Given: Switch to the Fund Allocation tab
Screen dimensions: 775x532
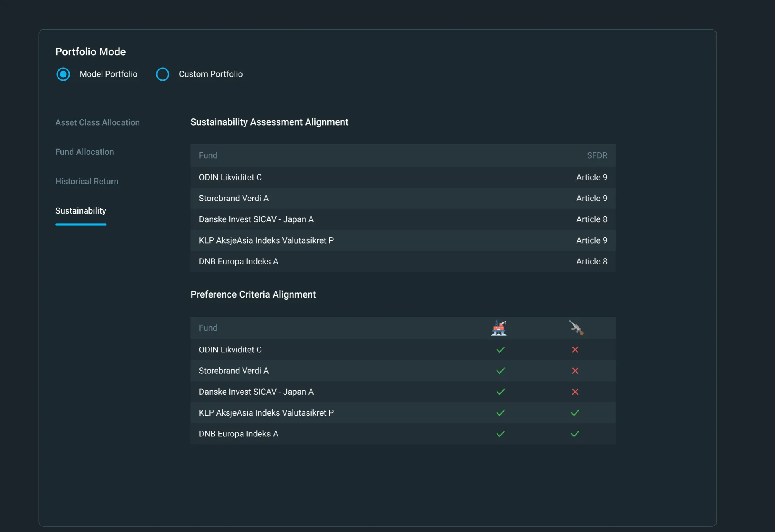Looking at the screenshot, I should point(85,152).
